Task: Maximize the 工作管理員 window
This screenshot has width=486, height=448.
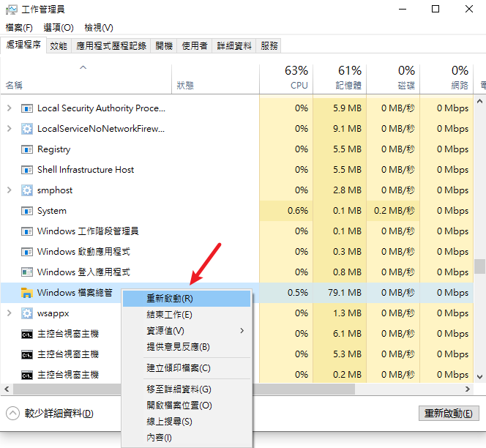Action: 435,9
